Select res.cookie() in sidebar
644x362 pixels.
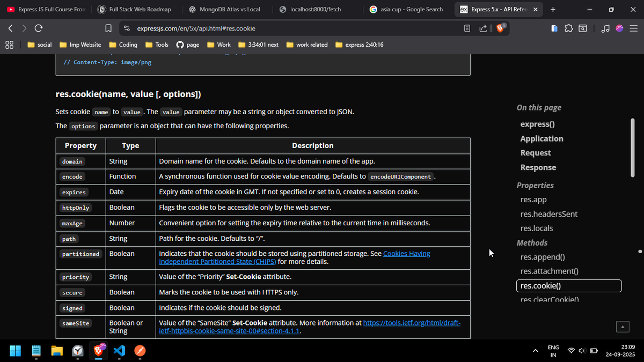(x=569, y=286)
